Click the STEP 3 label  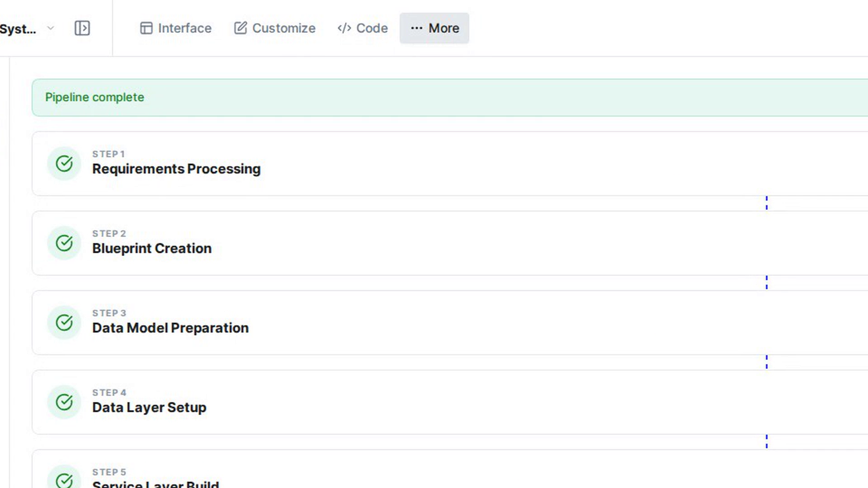[109, 313]
